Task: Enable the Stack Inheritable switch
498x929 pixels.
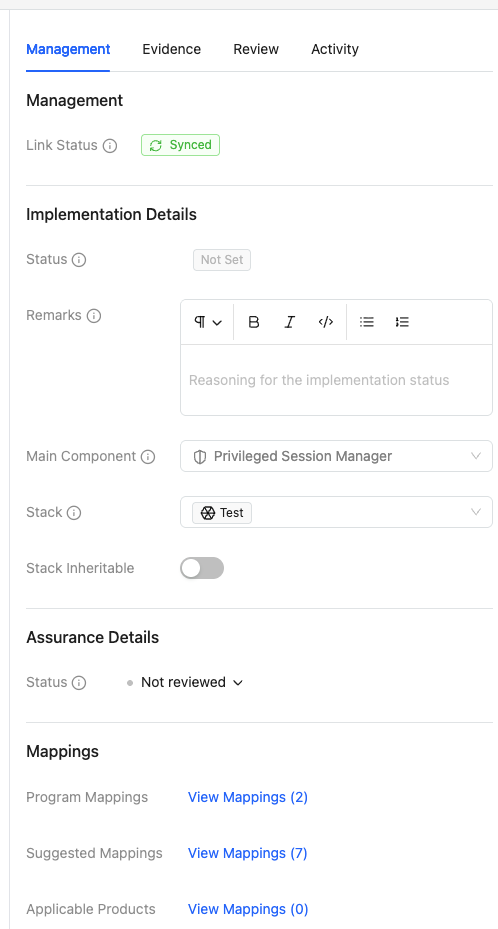Action: pyautogui.click(x=202, y=568)
